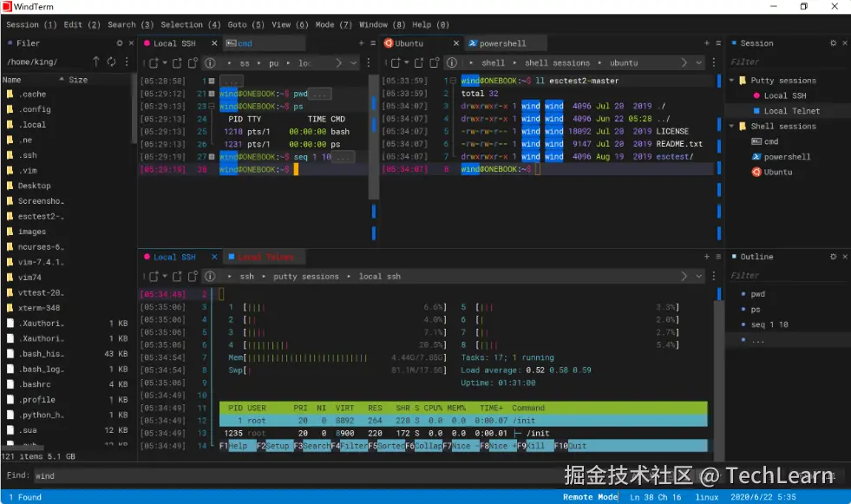Toggle fold marker on line 27 'seq 1 10'
This screenshot has height=504, width=851.
click(212, 157)
